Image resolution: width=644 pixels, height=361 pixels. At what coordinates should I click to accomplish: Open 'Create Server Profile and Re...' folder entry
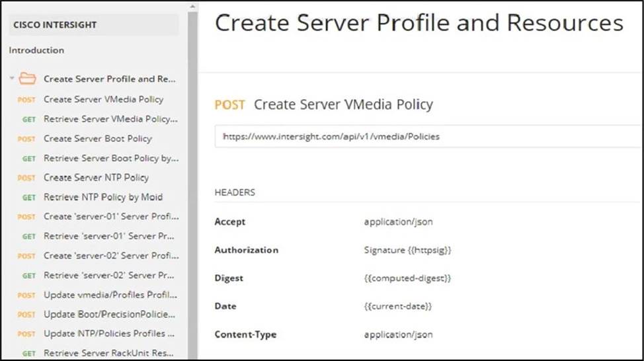pos(110,79)
